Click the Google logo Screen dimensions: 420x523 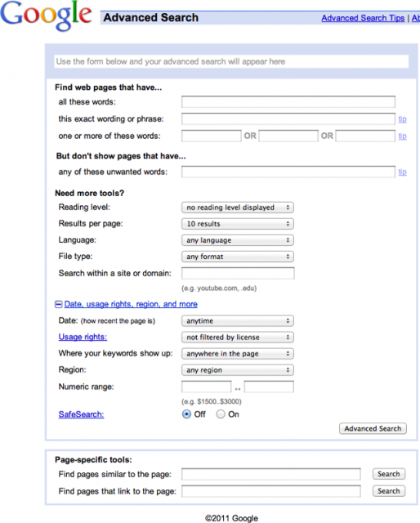pos(46,16)
